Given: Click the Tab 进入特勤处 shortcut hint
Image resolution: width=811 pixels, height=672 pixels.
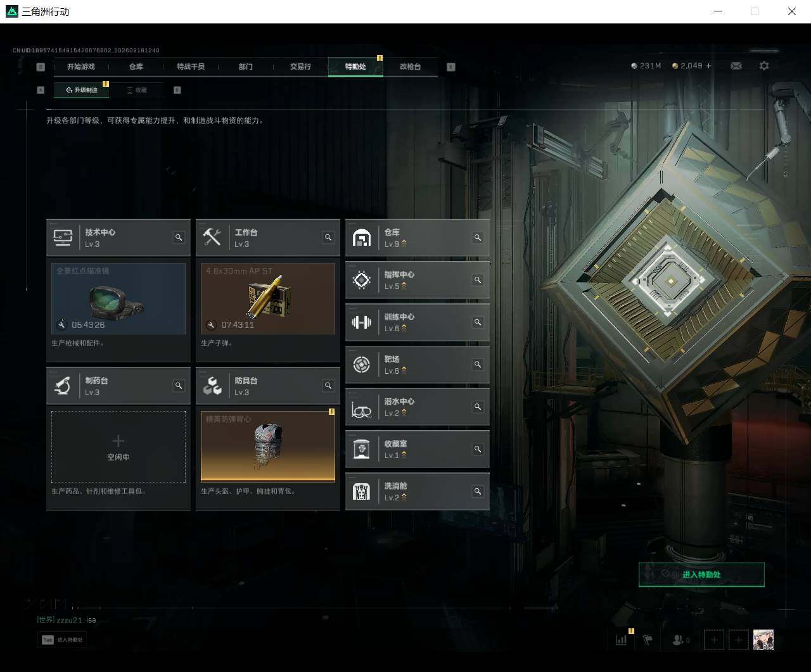Looking at the screenshot, I should pyautogui.click(x=62, y=640).
